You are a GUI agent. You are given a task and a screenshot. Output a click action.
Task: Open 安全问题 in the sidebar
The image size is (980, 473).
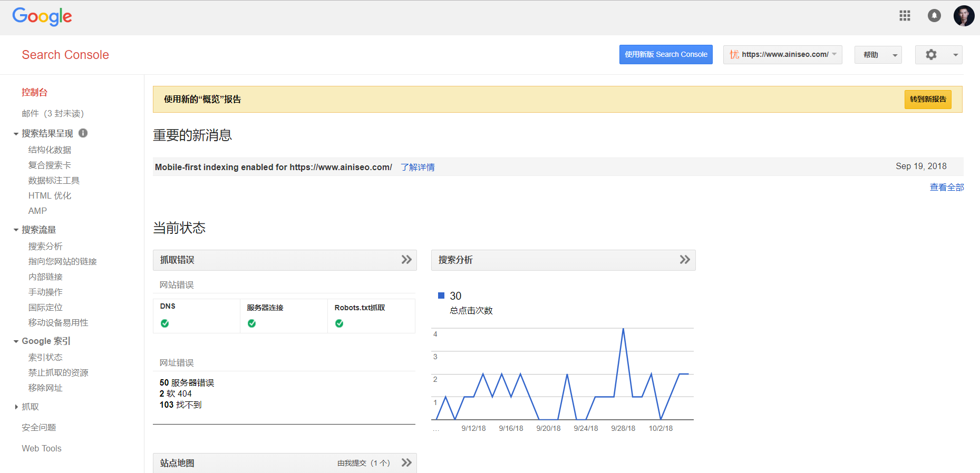click(39, 427)
